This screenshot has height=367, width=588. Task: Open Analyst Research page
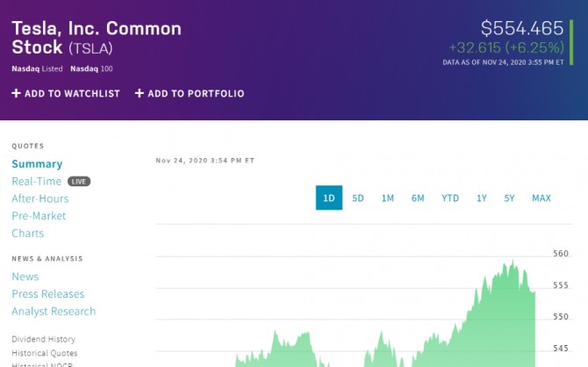click(54, 312)
